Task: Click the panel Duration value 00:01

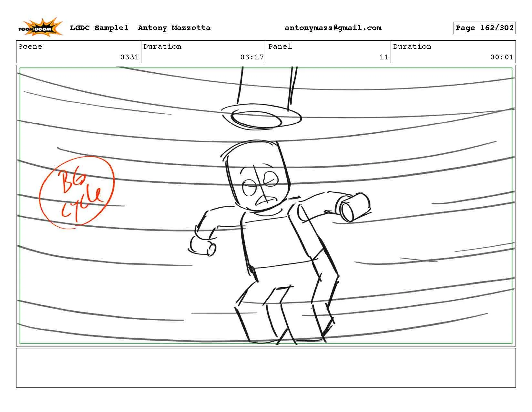Action: click(x=502, y=57)
